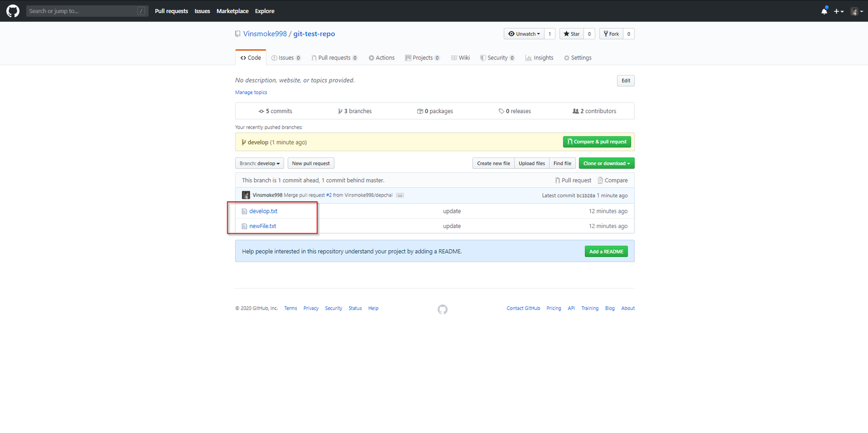The height and width of the screenshot is (433, 868).
Task: Open the update commit message for develop.txt
Action: point(452,211)
